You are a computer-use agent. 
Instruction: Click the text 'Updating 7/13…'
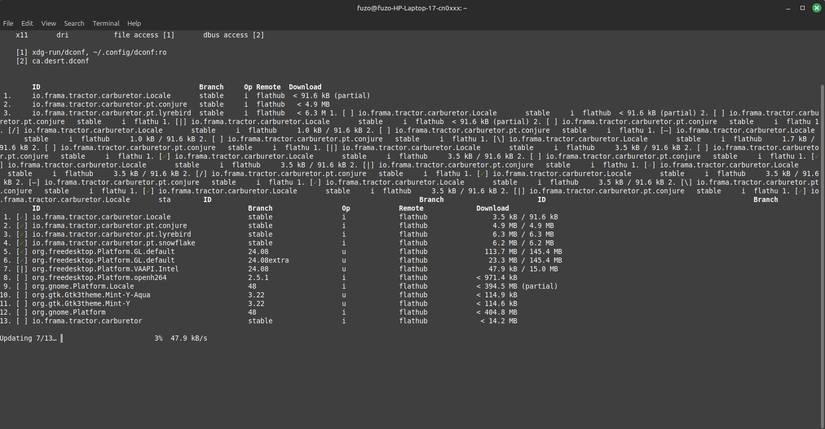point(28,338)
